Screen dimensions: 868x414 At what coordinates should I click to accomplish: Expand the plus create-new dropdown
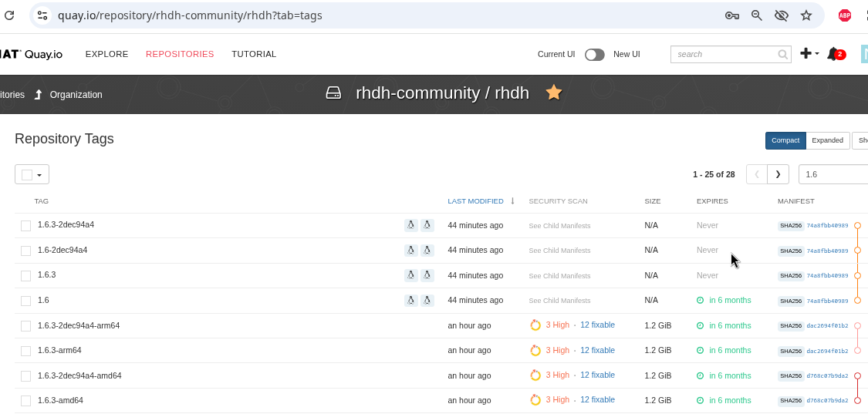pos(809,54)
